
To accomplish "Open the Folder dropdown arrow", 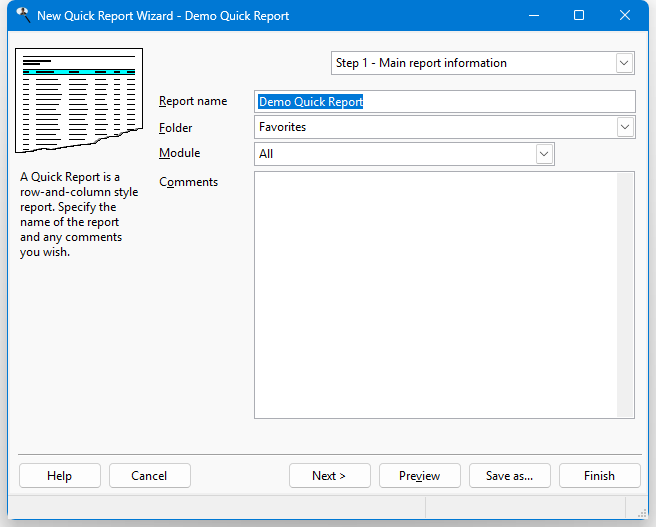I will click(625, 127).
